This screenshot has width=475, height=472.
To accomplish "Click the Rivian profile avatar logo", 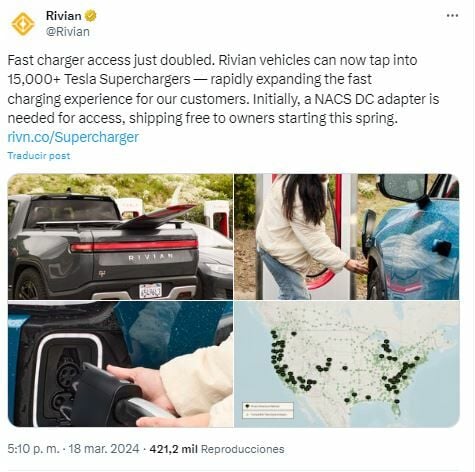I will point(23,24).
